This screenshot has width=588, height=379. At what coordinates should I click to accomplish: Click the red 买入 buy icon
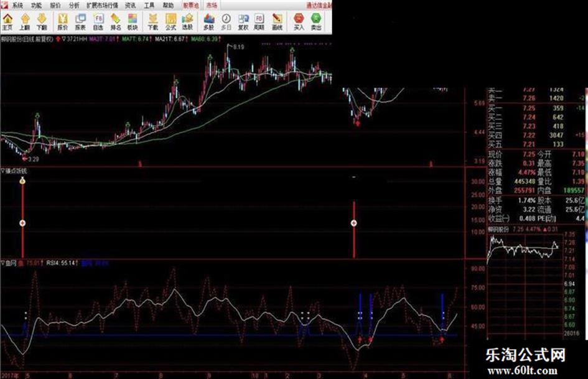(299, 22)
